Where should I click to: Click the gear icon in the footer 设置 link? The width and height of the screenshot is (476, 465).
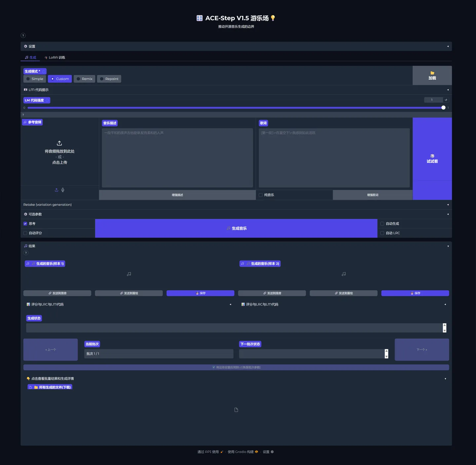pos(272,452)
